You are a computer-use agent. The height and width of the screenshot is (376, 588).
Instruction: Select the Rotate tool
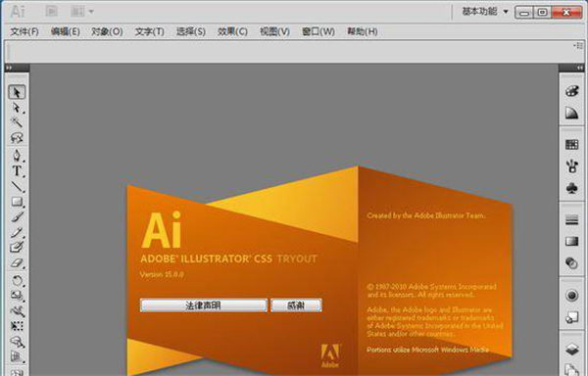tap(17, 280)
